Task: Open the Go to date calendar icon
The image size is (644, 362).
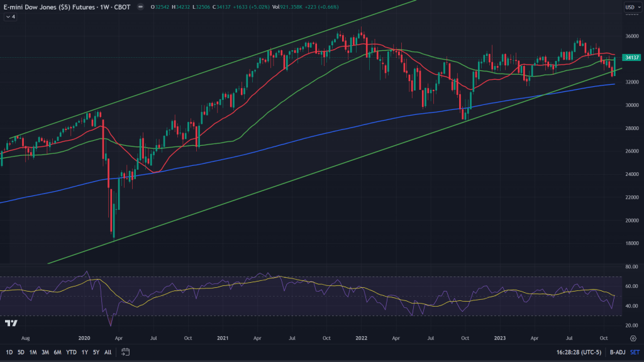Action: [125, 352]
